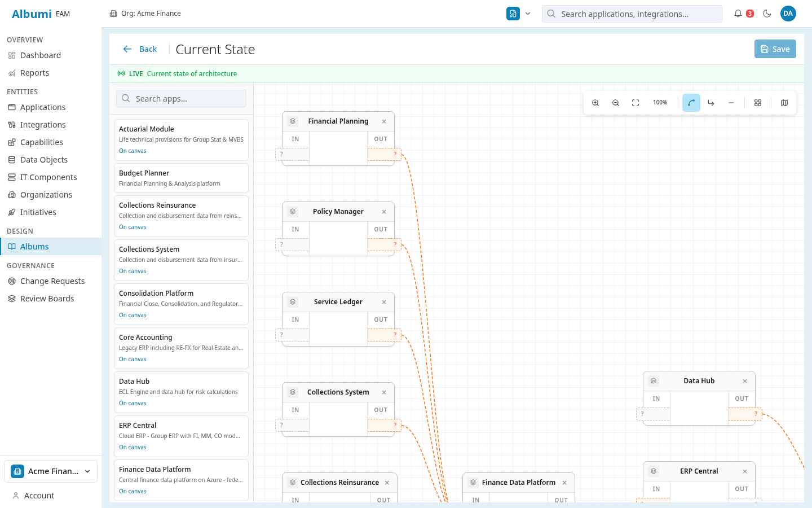This screenshot has width=812, height=508.
Task: Open the auto-layout grid tool on the toolbar
Action: [758, 102]
